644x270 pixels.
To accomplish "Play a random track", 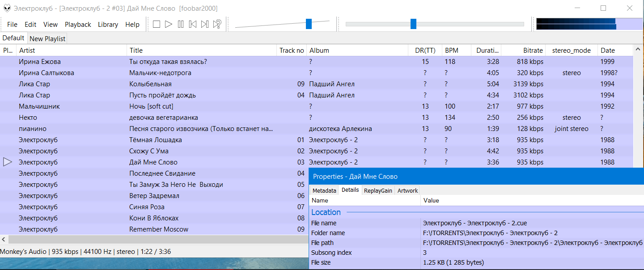I will coord(217,24).
